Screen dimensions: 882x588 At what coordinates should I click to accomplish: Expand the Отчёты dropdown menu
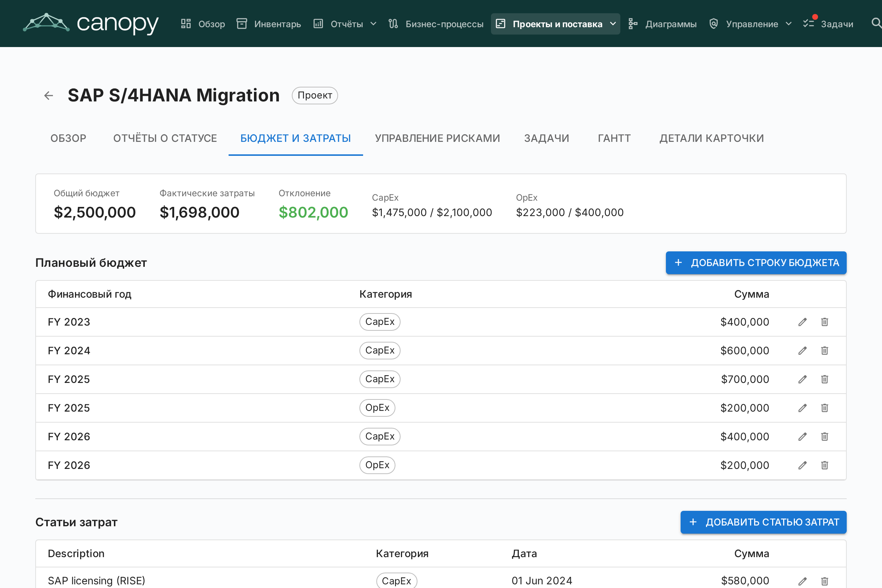[345, 24]
